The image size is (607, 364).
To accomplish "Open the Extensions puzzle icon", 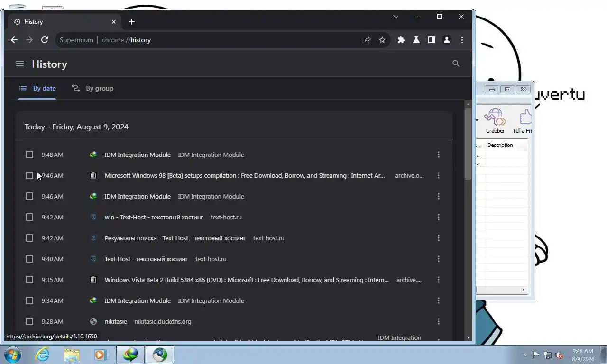I will coord(401,40).
